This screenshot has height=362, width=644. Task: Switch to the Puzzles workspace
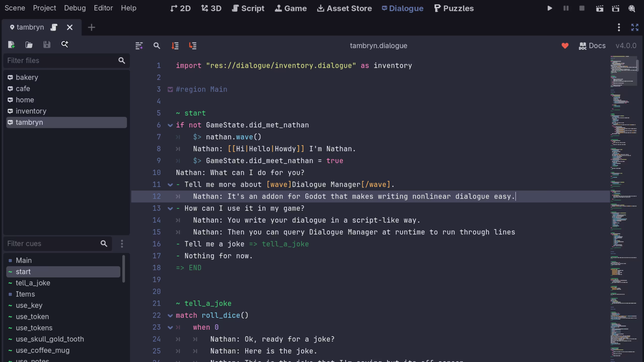[454, 8]
